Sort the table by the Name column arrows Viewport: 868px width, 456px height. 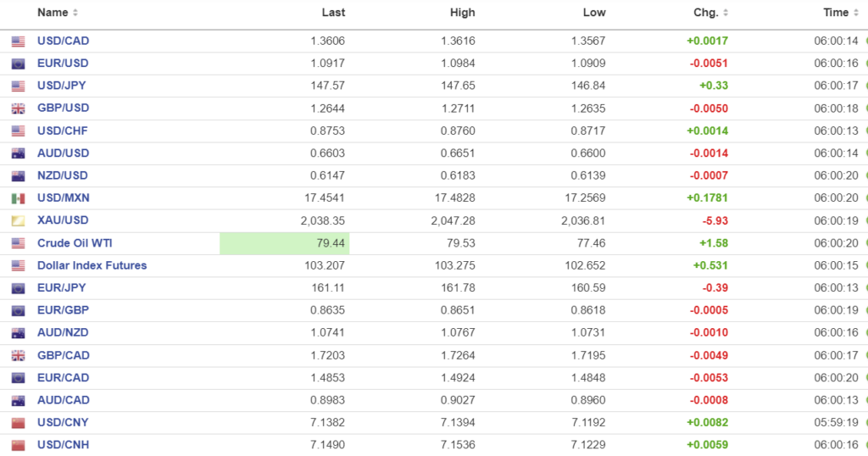pos(75,13)
